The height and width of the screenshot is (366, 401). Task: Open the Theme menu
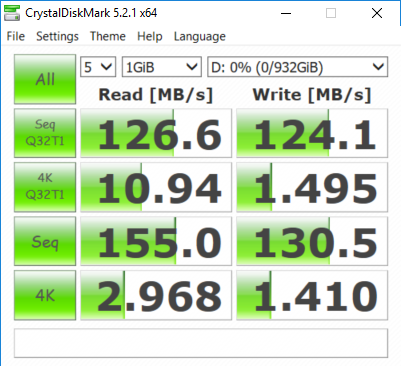pyautogui.click(x=108, y=36)
